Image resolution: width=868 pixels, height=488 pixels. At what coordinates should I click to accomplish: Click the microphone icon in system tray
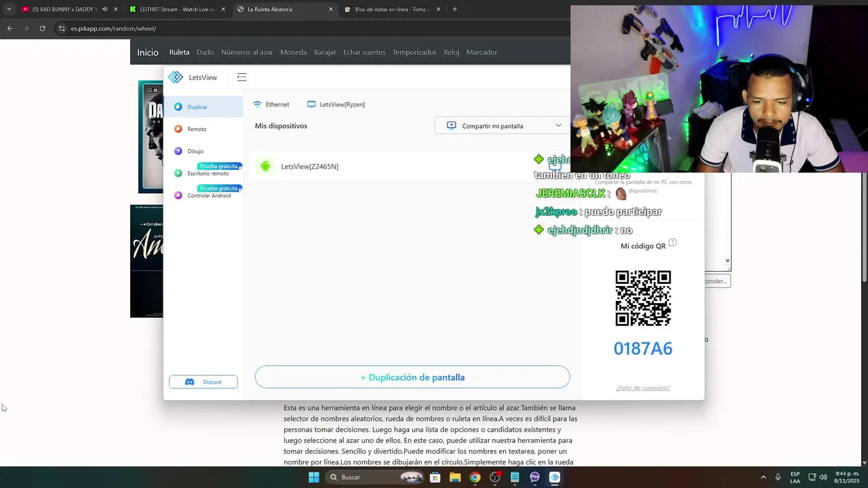tap(778, 477)
